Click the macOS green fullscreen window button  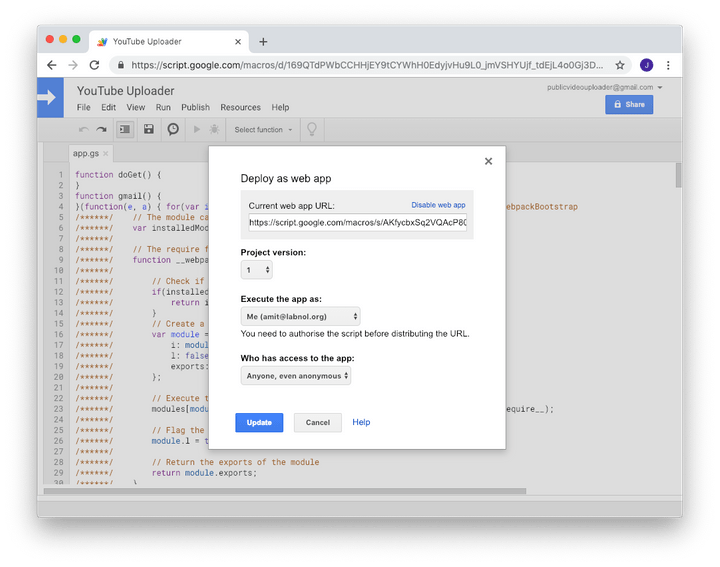tap(76, 39)
